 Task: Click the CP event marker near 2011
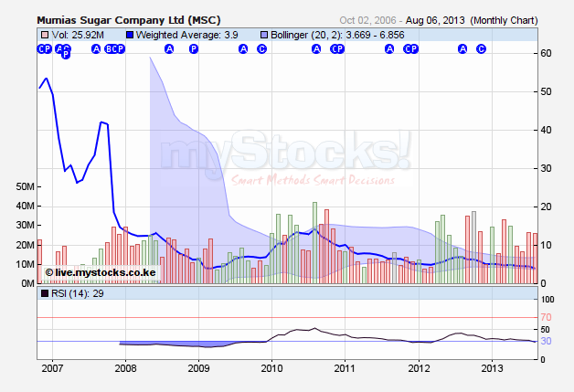[336, 48]
